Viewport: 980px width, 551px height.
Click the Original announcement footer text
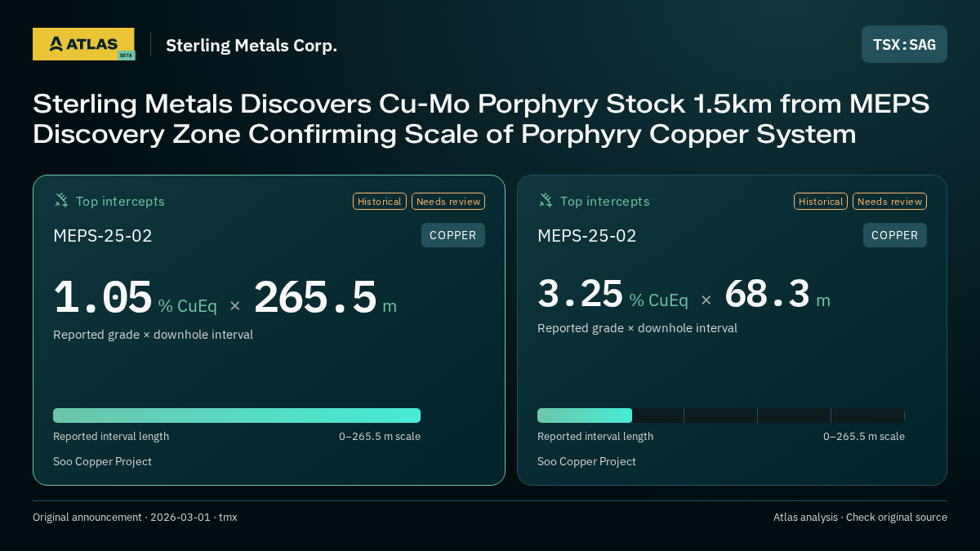click(x=135, y=517)
